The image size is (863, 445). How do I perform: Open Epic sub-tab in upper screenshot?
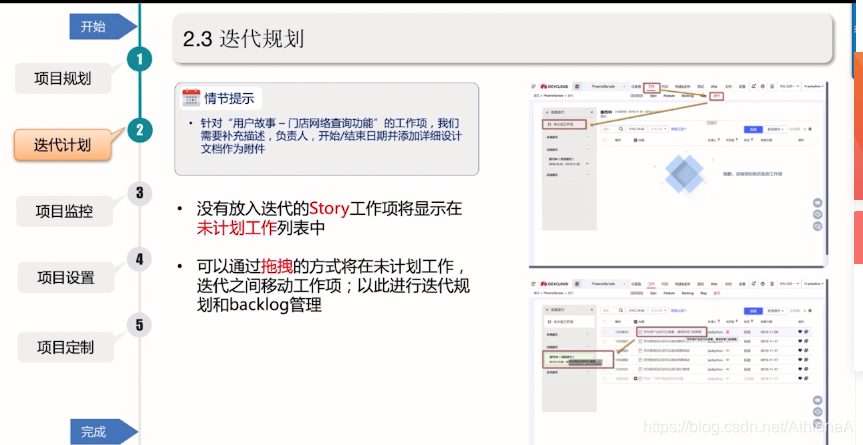pyautogui.click(x=653, y=96)
